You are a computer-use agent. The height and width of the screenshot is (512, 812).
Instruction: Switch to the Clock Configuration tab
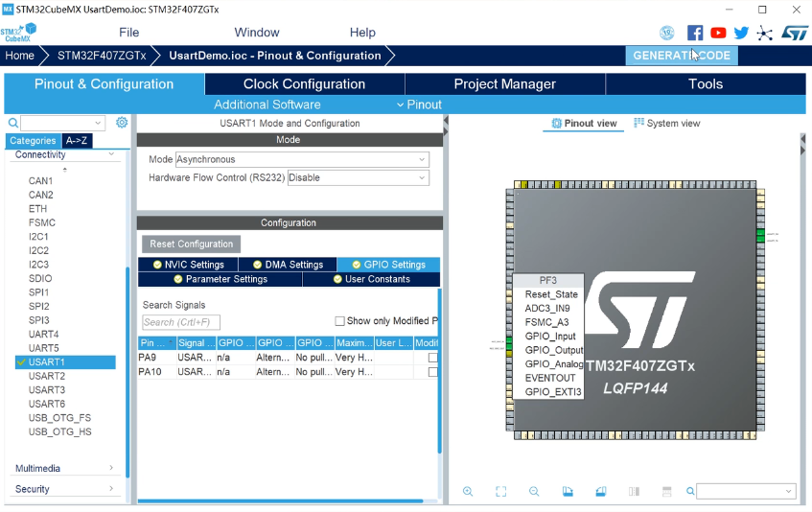[x=305, y=83]
